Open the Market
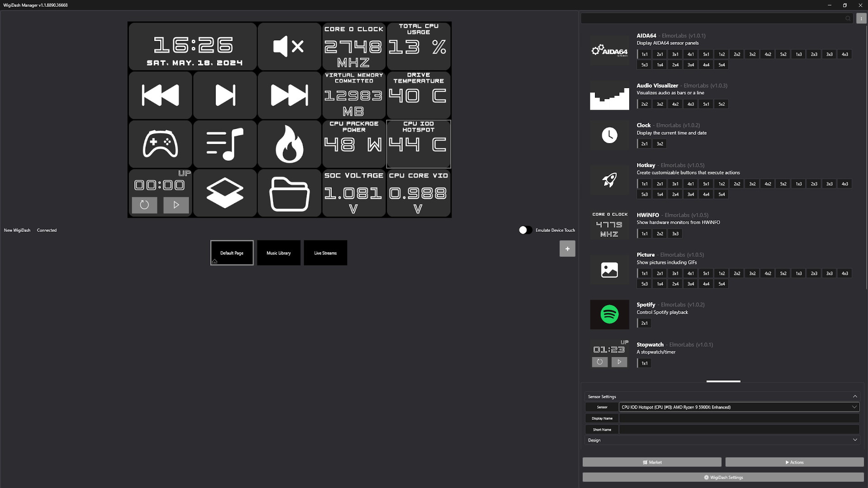The image size is (868, 488). [652, 462]
